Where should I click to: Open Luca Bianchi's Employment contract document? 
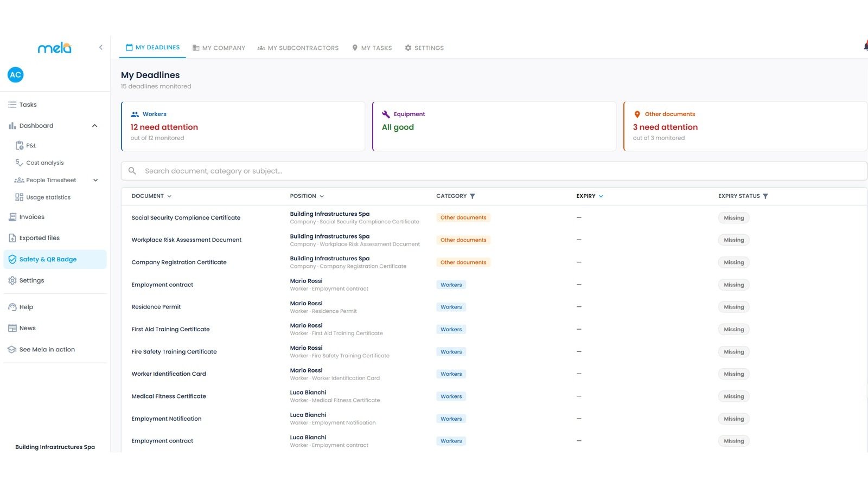(x=162, y=441)
